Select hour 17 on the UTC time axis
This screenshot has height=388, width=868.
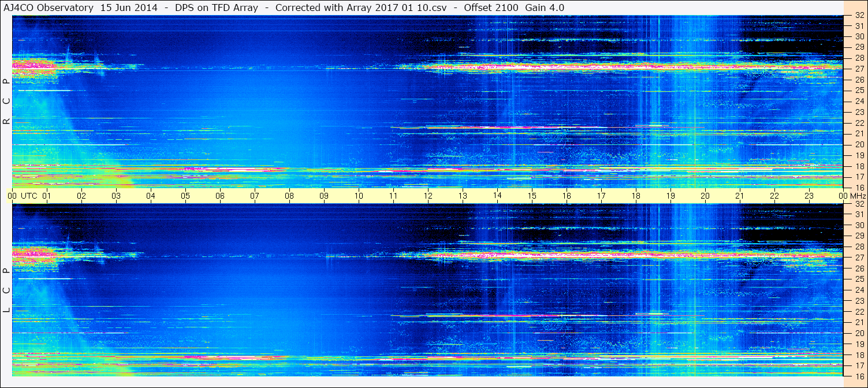click(x=601, y=196)
